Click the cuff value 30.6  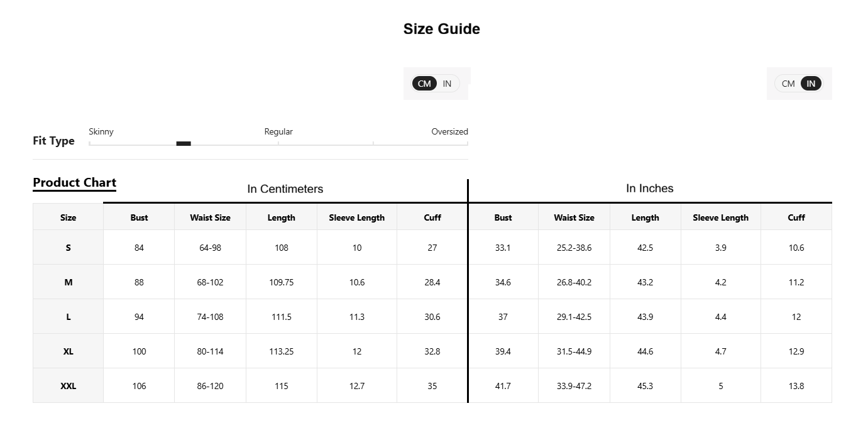coord(432,317)
